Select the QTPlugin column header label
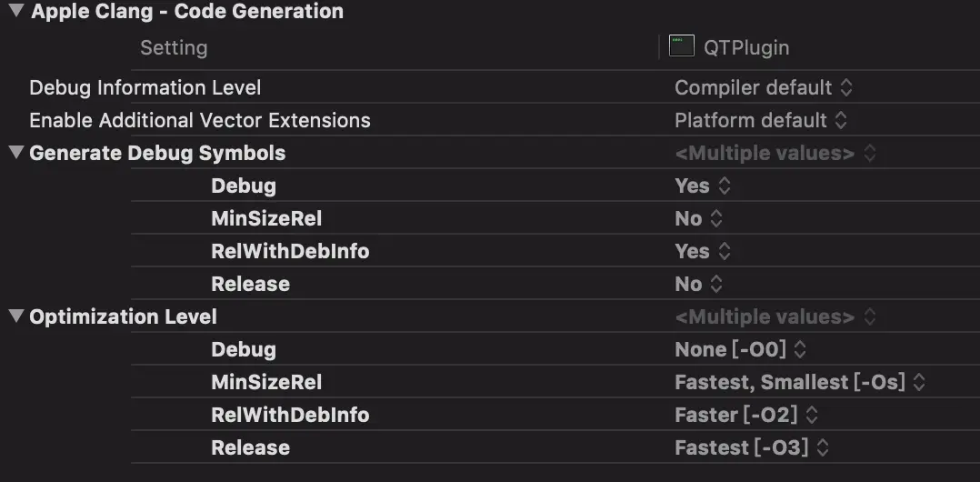The image size is (980, 482). (x=746, y=47)
